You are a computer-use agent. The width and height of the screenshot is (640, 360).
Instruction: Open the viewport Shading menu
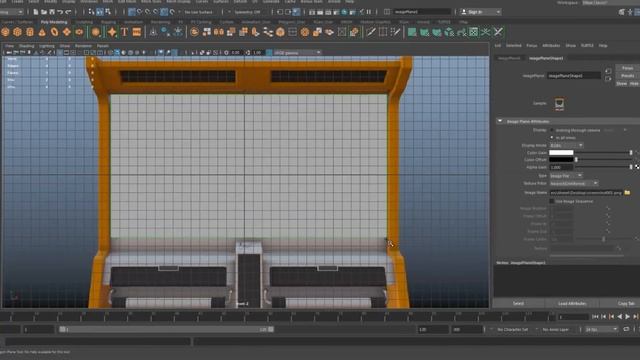click(27, 46)
